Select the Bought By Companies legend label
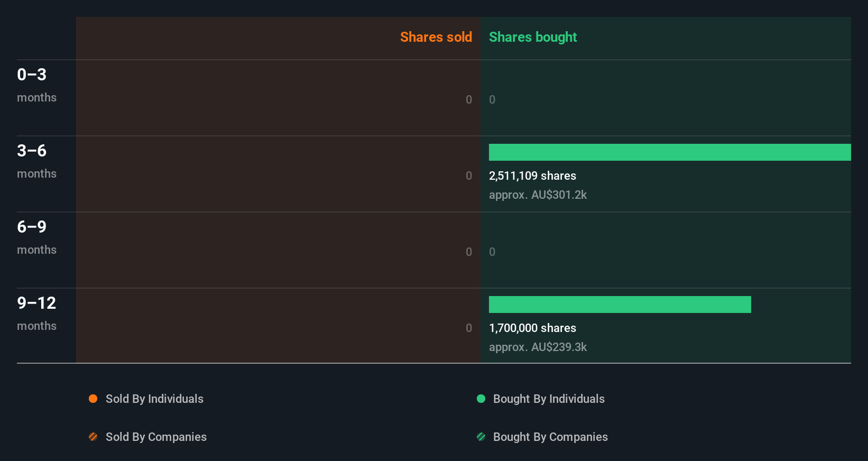This screenshot has height=461, width=868. 550,437
